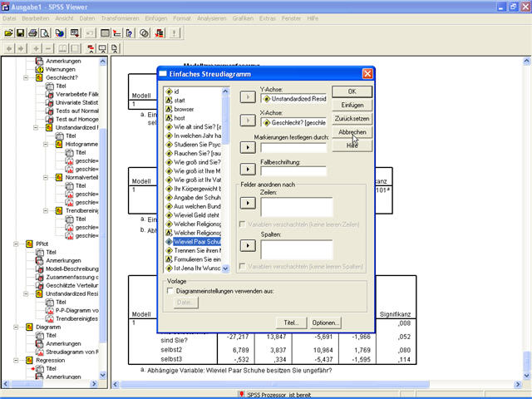
Task: Click arrow button beside Spalten field
Action: click(x=248, y=245)
